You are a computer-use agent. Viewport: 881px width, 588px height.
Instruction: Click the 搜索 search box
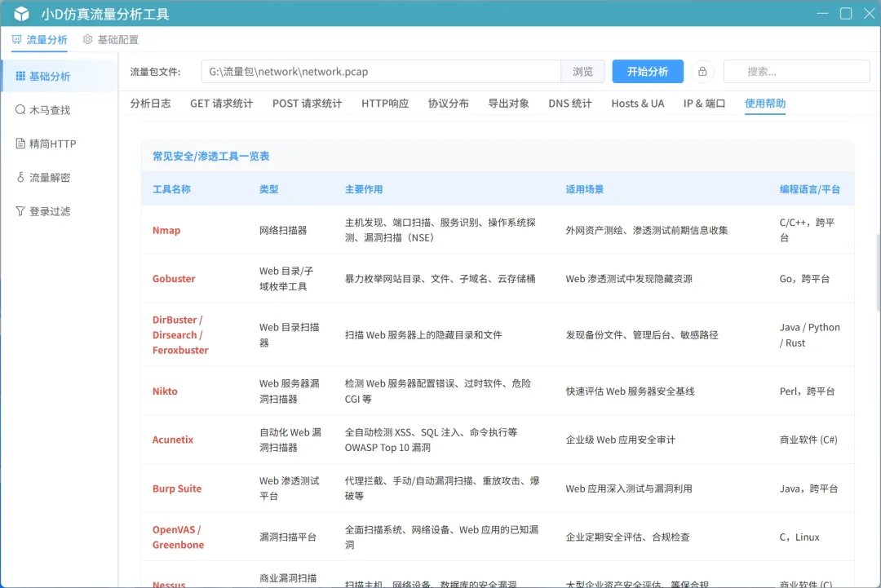(x=797, y=71)
